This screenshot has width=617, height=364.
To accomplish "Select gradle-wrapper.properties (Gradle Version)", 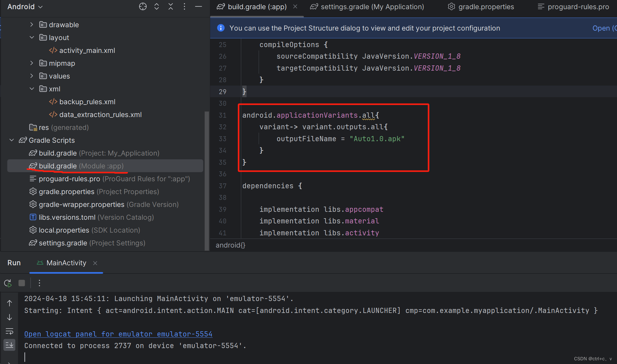I will click(104, 204).
